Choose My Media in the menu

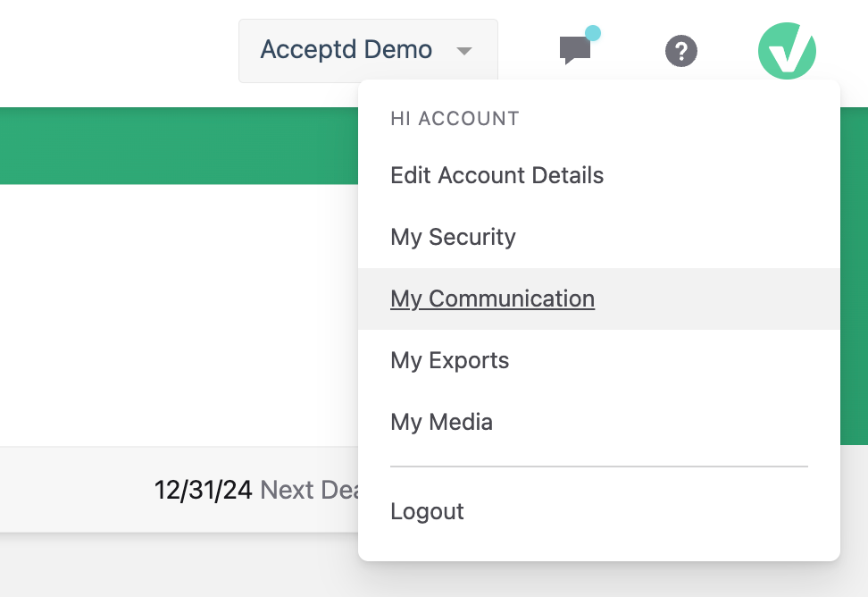click(441, 422)
